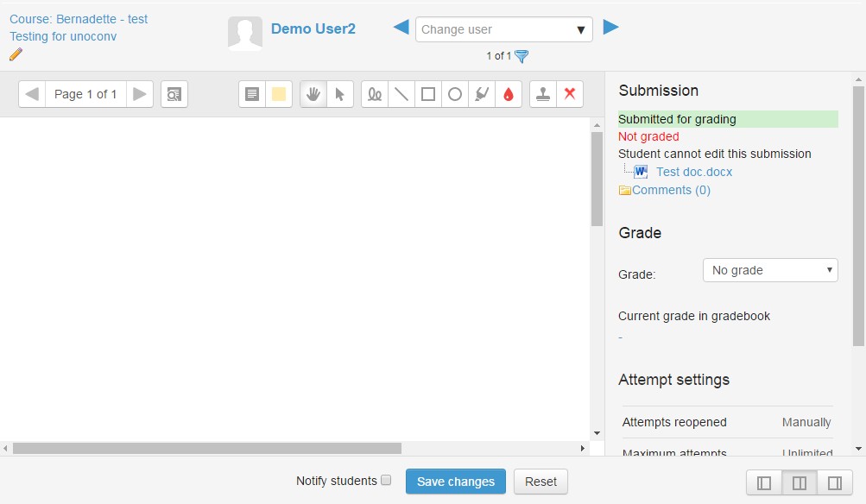The height and width of the screenshot is (504, 866).
Task: Activate the drag hand tool
Action: 313,94
